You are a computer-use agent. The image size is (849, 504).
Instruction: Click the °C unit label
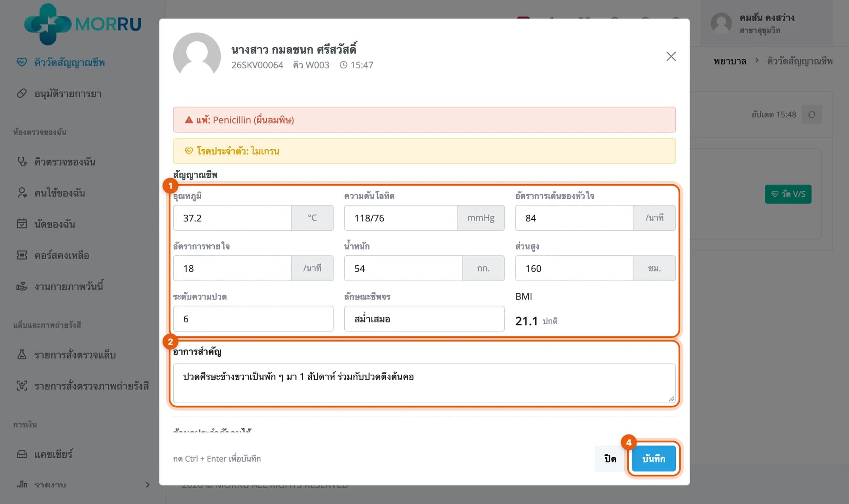pyautogui.click(x=312, y=218)
